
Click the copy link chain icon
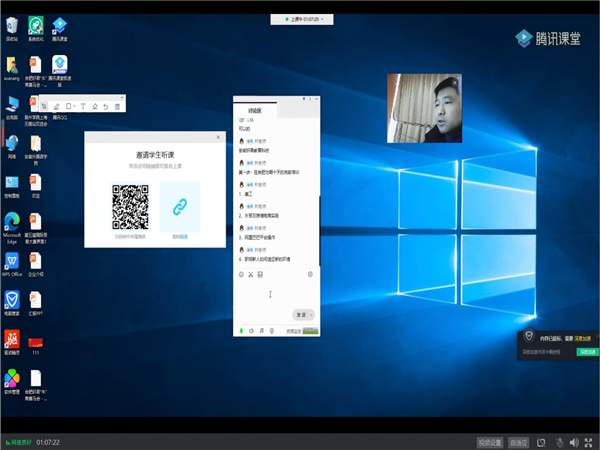point(180,206)
